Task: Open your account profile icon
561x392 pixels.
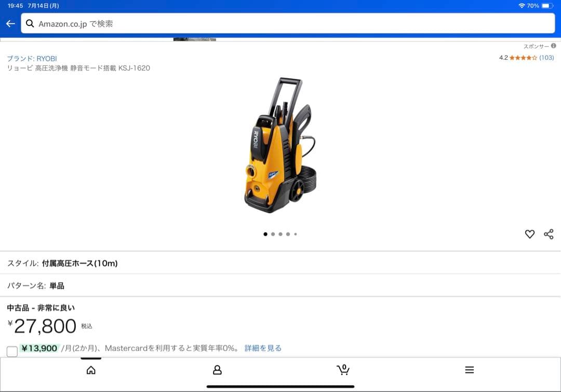Action: pyautogui.click(x=217, y=370)
